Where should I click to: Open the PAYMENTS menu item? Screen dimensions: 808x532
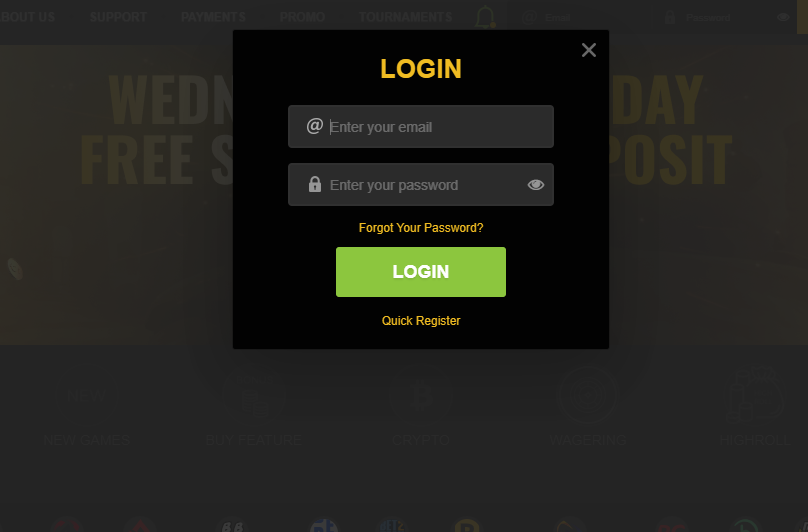213,17
